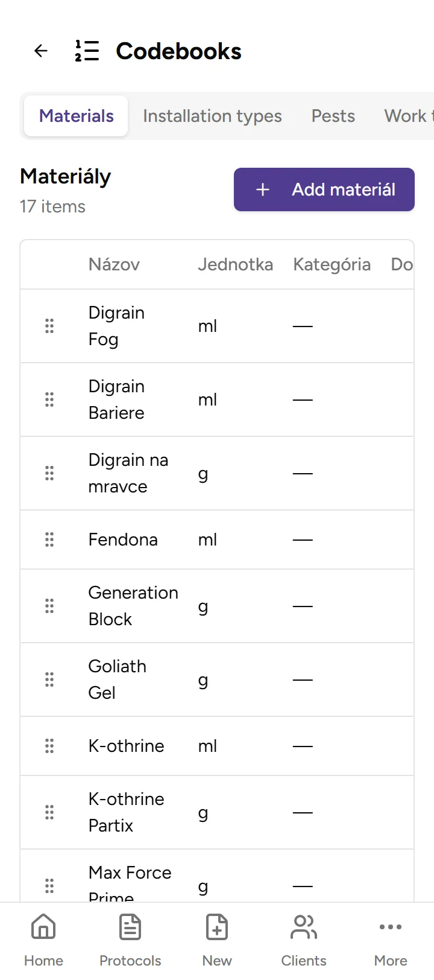
Task: Click drag handle for Digrain Fog
Action: pos(49,326)
